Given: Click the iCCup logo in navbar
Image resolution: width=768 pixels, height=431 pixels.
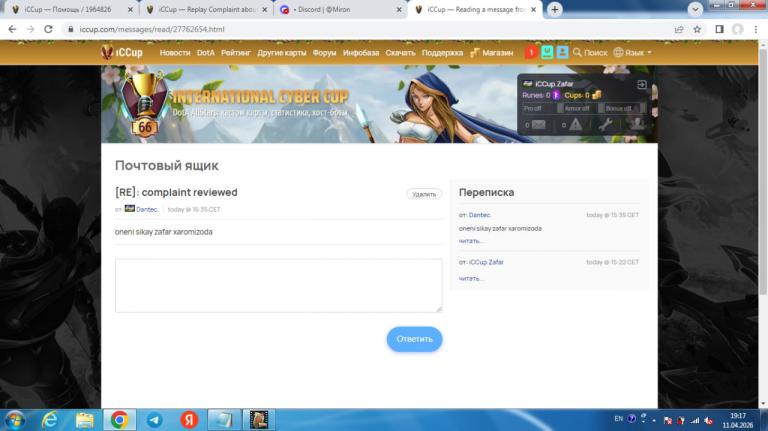Looking at the screenshot, I should (121, 52).
